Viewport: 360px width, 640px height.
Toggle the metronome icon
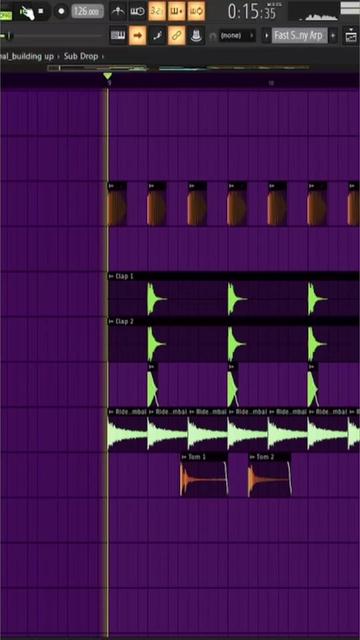coord(118,11)
